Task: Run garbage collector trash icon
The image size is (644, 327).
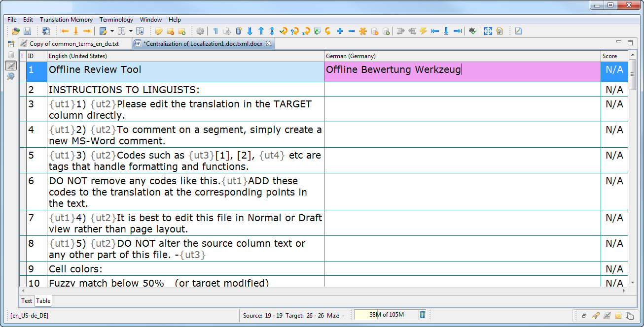Action: (x=423, y=315)
